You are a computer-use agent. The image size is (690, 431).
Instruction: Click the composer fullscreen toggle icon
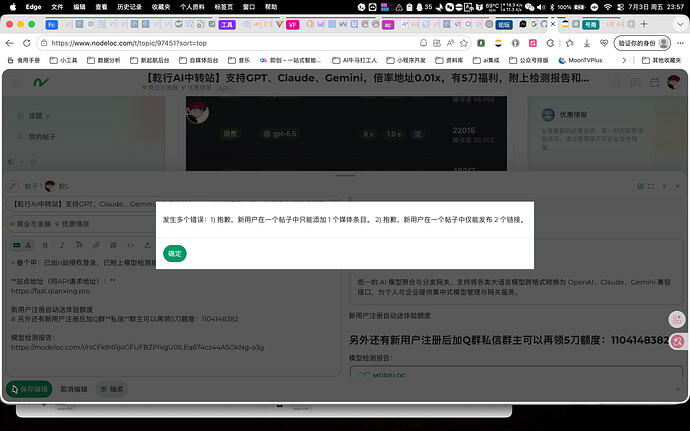[x=651, y=187]
